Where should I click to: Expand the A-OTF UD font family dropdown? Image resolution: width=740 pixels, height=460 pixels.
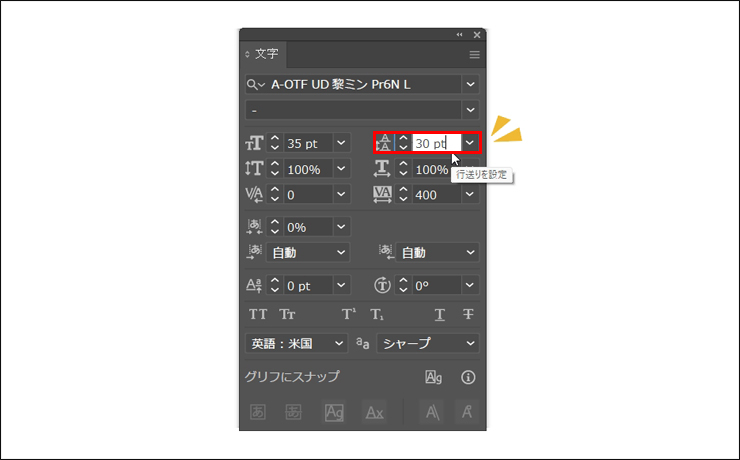click(x=470, y=85)
